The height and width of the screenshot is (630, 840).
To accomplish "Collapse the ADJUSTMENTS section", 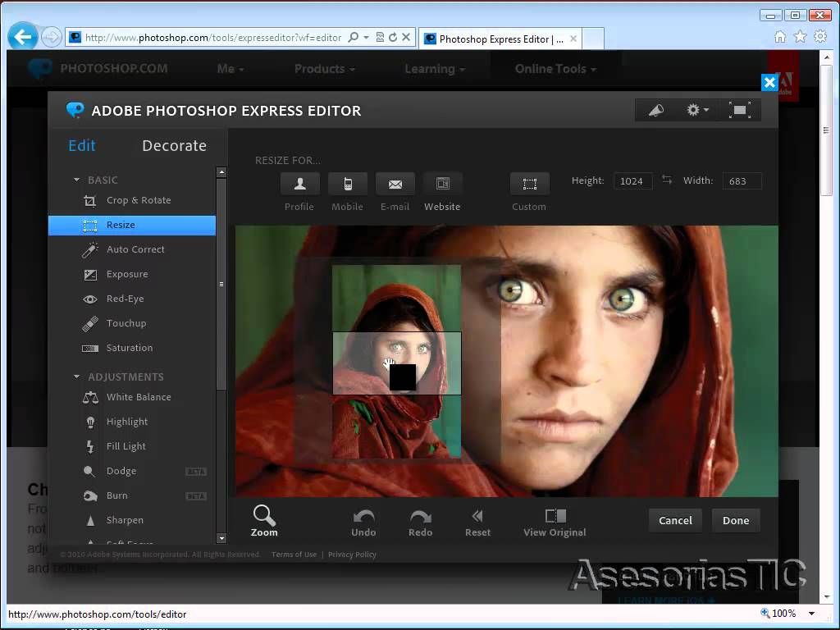I will [x=77, y=377].
